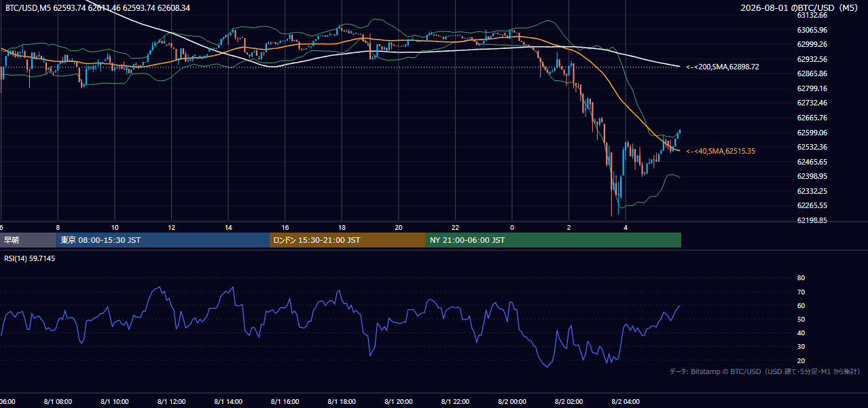Click the 2026-08-01 BTC/USD (M5) chart title
The image size is (868, 408).
[x=800, y=8]
